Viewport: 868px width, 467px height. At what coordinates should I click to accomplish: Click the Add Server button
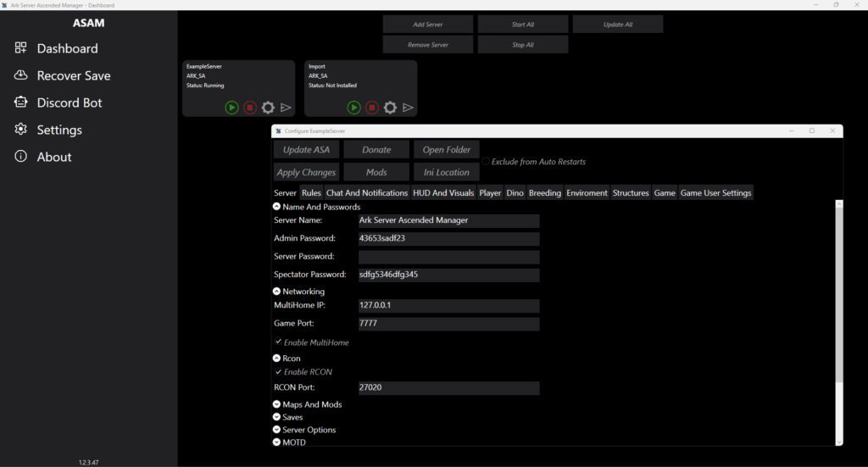(428, 25)
